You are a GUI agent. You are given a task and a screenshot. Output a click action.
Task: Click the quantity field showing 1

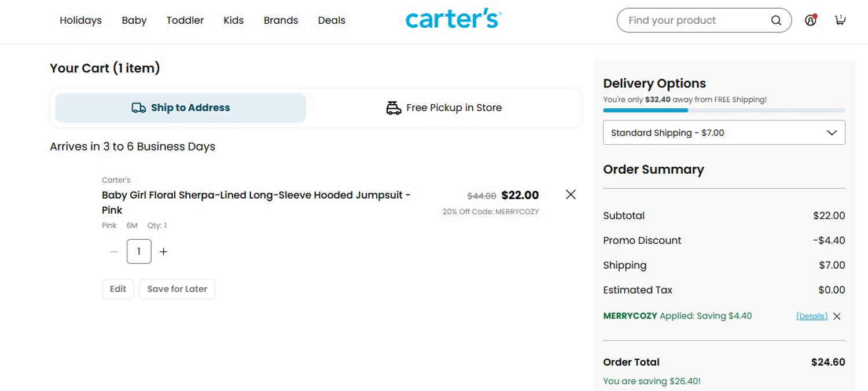[139, 251]
